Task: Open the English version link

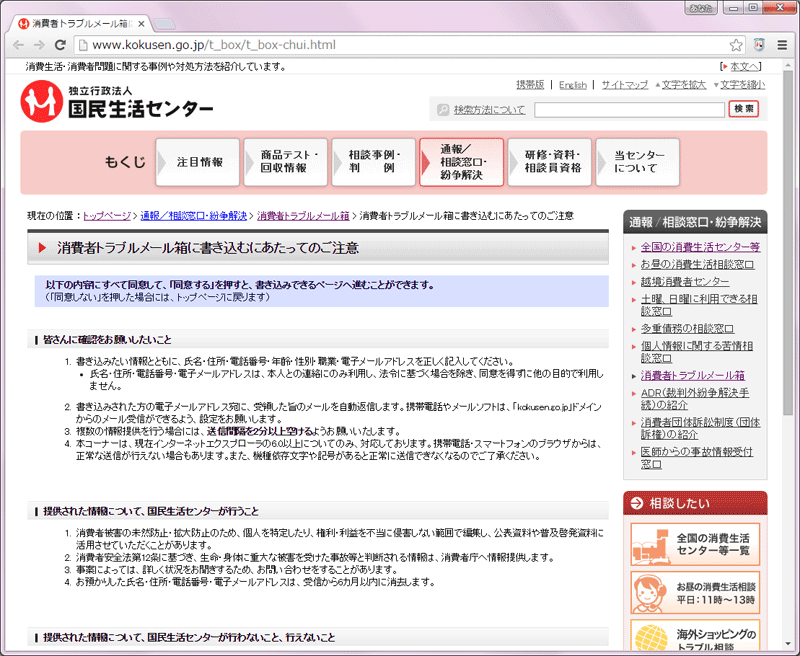Action: coord(573,85)
